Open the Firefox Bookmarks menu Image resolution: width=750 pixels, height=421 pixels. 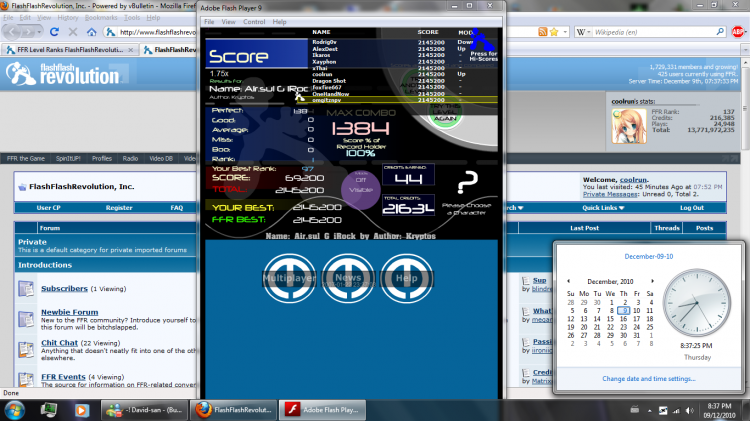[101, 17]
